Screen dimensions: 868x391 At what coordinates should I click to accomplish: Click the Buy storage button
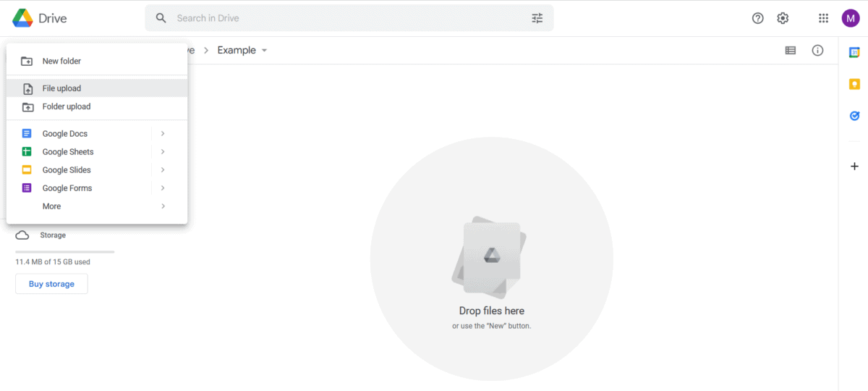51,284
